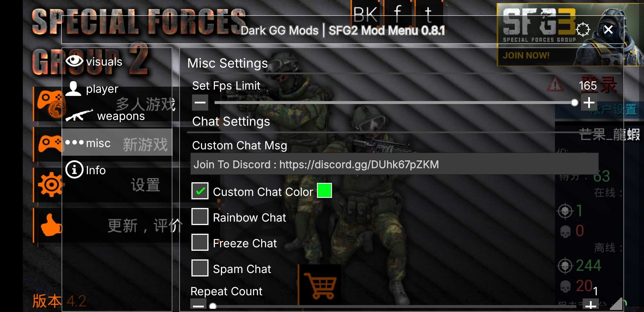Click the Custom Chat Msg text field
This screenshot has height=312, width=644.
[x=394, y=164]
